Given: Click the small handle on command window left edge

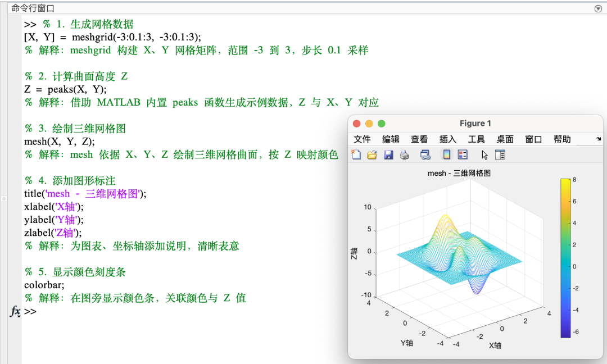Looking at the screenshot, I should click(4, 198).
